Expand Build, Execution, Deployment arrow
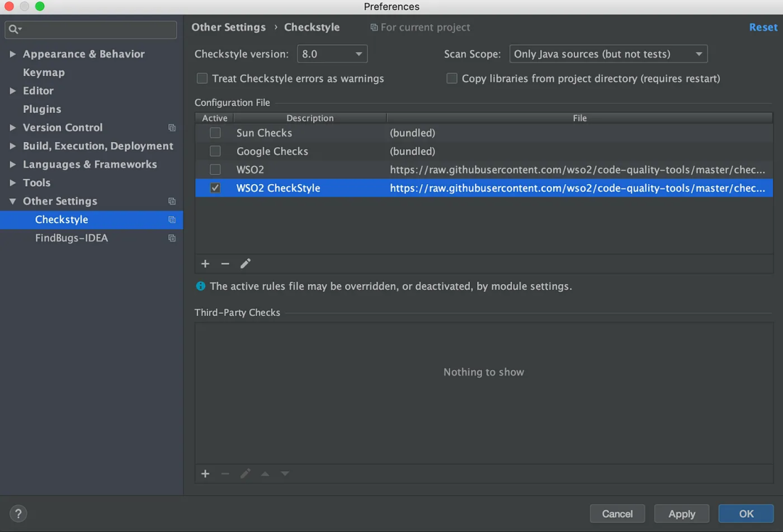Viewport: 783px width, 532px height. click(13, 146)
